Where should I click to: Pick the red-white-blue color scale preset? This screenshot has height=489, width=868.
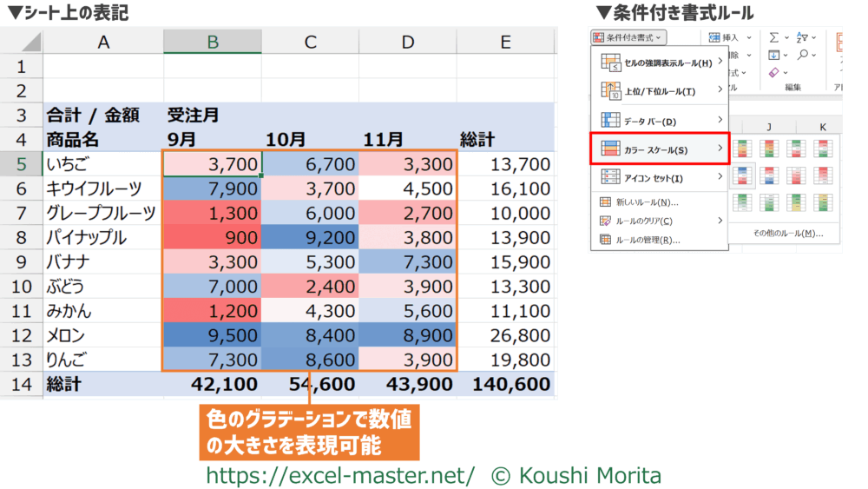[x=769, y=176]
